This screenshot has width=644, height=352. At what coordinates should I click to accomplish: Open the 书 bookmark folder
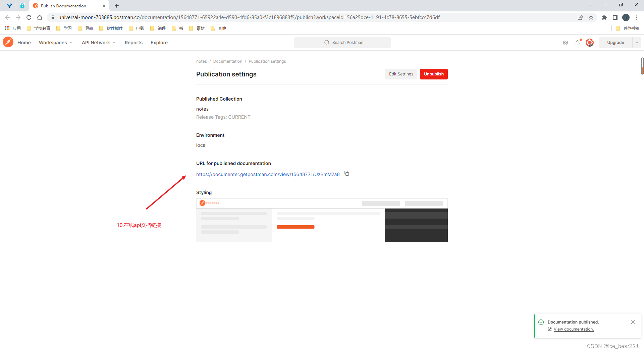pyautogui.click(x=177, y=28)
